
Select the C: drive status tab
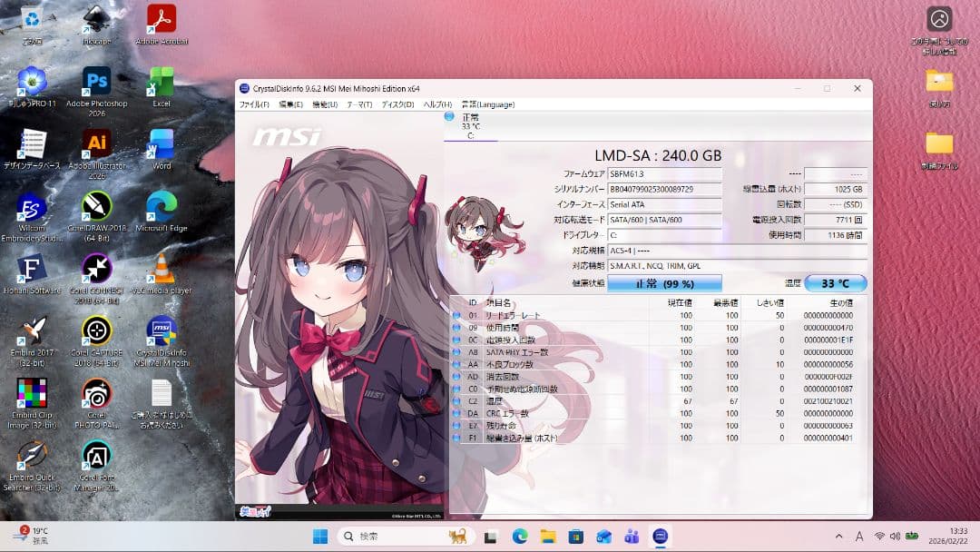[470, 126]
